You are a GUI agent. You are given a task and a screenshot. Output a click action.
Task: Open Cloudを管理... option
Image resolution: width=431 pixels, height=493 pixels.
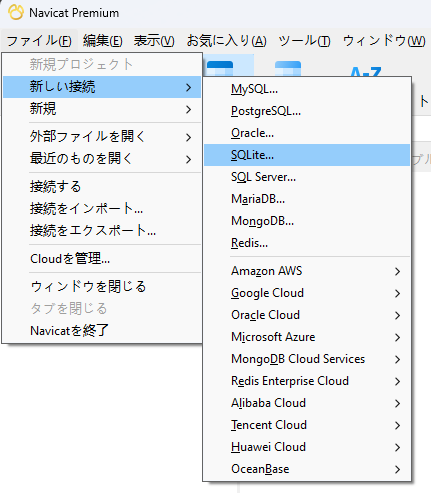(x=102, y=259)
